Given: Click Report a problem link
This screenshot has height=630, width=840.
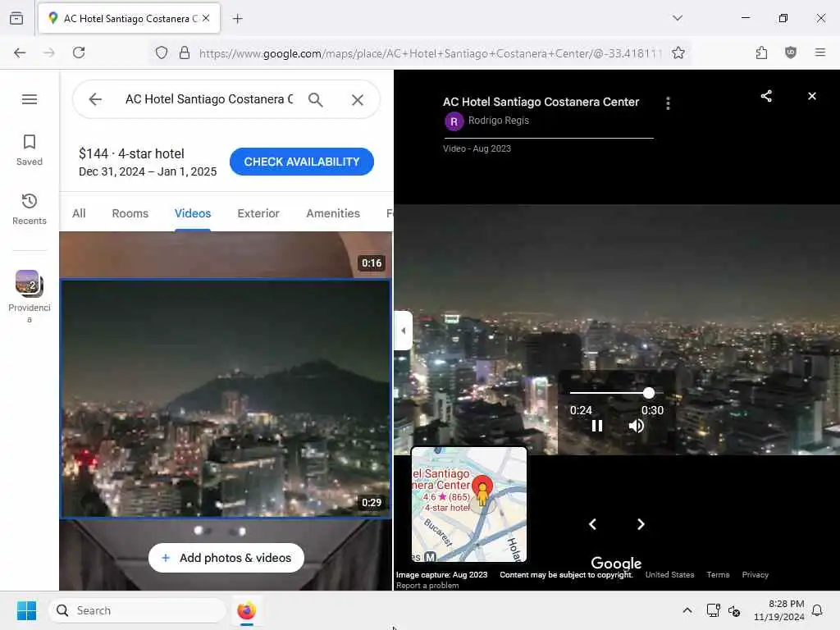Looking at the screenshot, I should tap(427, 586).
